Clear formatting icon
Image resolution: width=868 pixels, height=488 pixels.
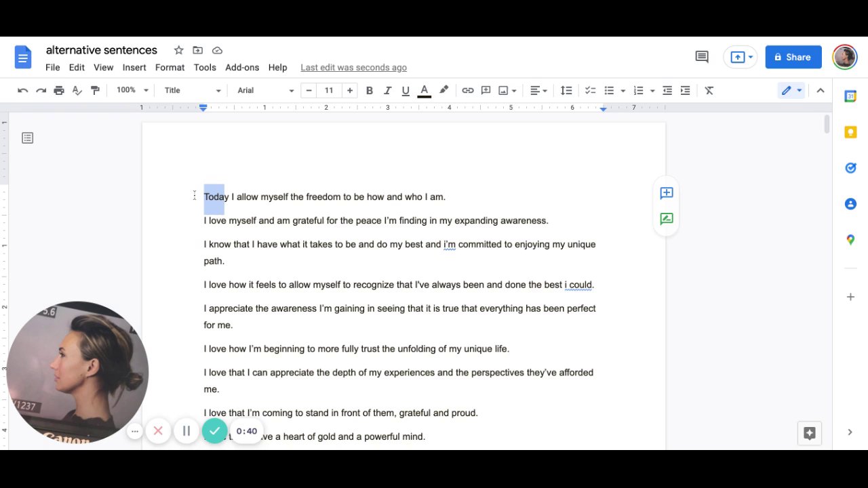pyautogui.click(x=709, y=90)
